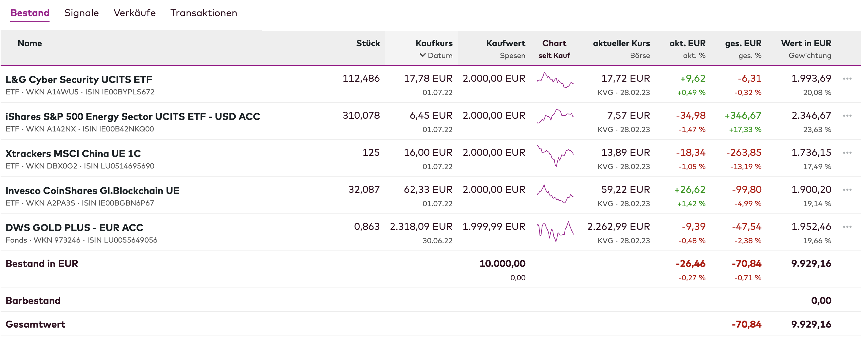
Task: Open Invesco CoinShares Gl.Blockchain UE link
Action: [92, 191]
